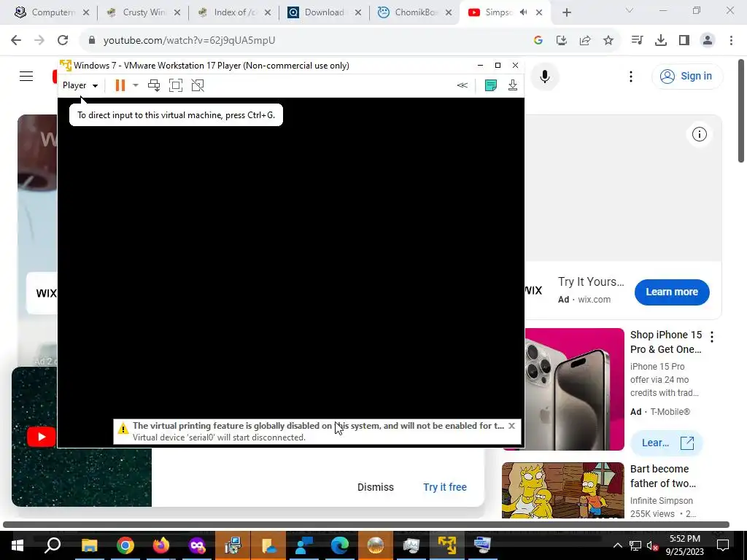Click install app icon in address bar
This screenshot has width=747, height=560.
(562, 41)
